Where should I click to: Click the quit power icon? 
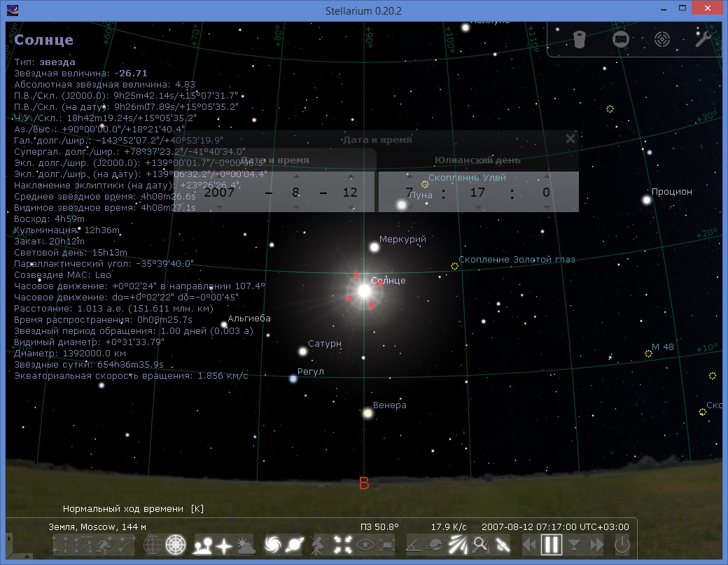(x=622, y=544)
